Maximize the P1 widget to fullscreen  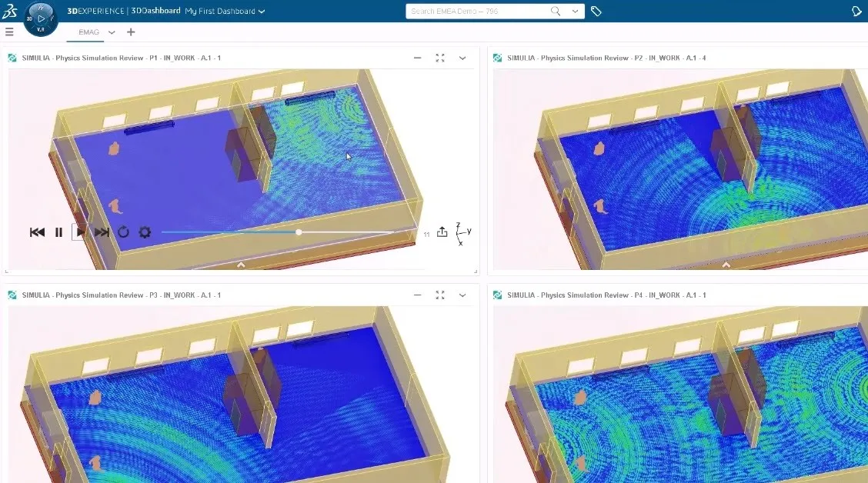(x=440, y=58)
